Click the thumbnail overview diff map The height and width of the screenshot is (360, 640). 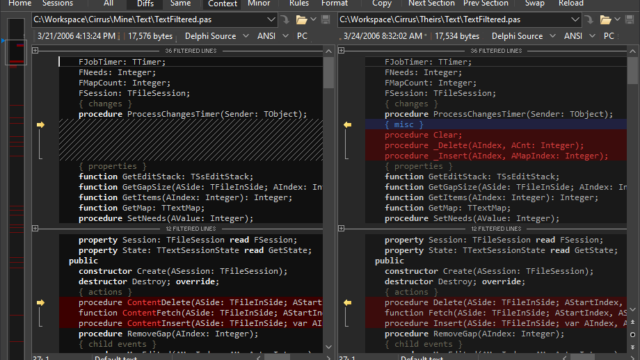16,188
